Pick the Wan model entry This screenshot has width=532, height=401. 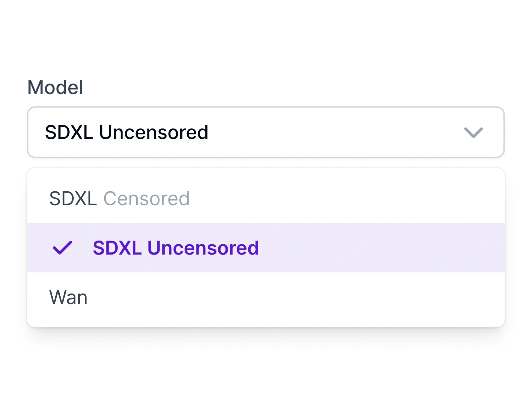pyautogui.click(x=68, y=297)
